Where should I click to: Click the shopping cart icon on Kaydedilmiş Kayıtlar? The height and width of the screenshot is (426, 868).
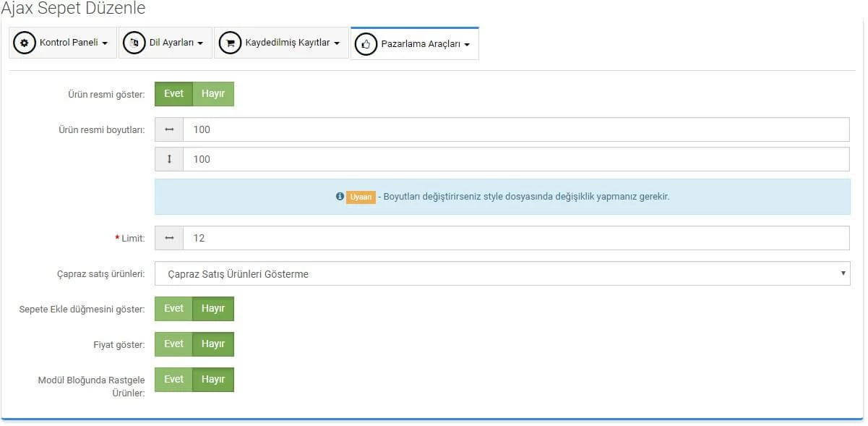click(230, 43)
